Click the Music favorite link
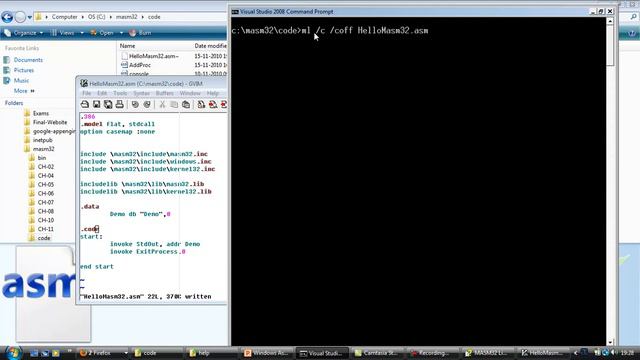Screen dimensions: 640x360 click(x=21, y=80)
